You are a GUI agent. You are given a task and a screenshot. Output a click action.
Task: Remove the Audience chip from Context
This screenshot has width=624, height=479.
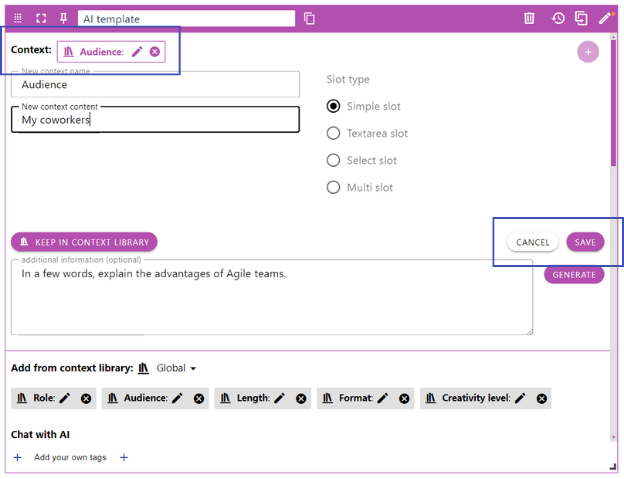[x=155, y=52]
